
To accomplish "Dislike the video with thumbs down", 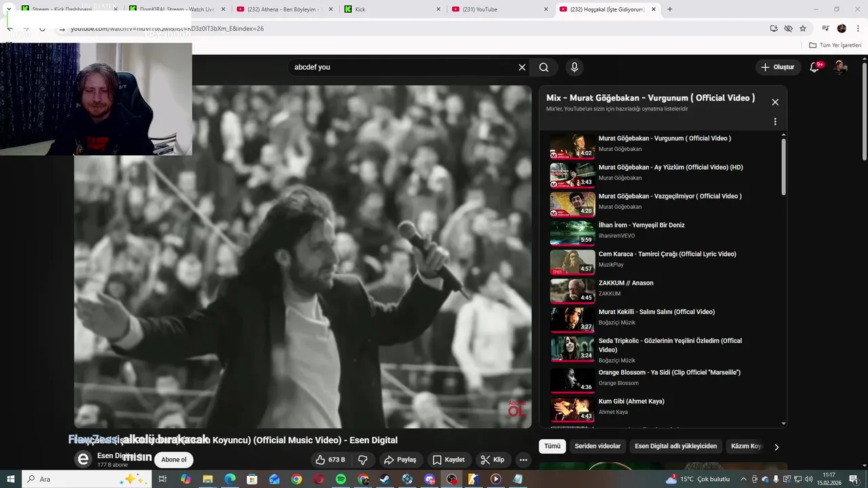I will (363, 460).
